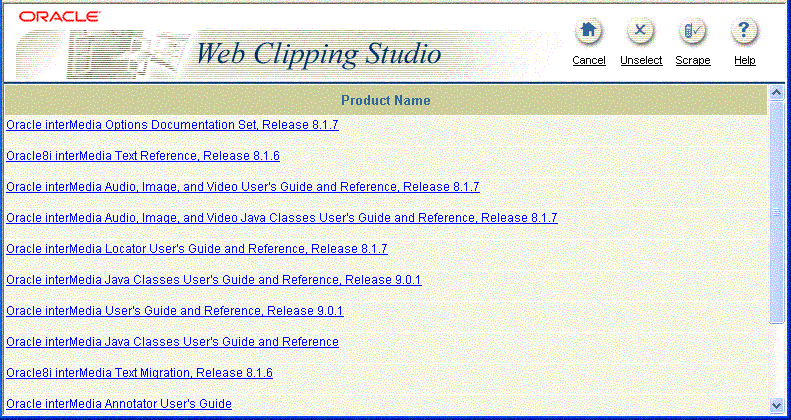Open Help via the question mark icon
The width and height of the screenshot is (791, 420).
745,31
